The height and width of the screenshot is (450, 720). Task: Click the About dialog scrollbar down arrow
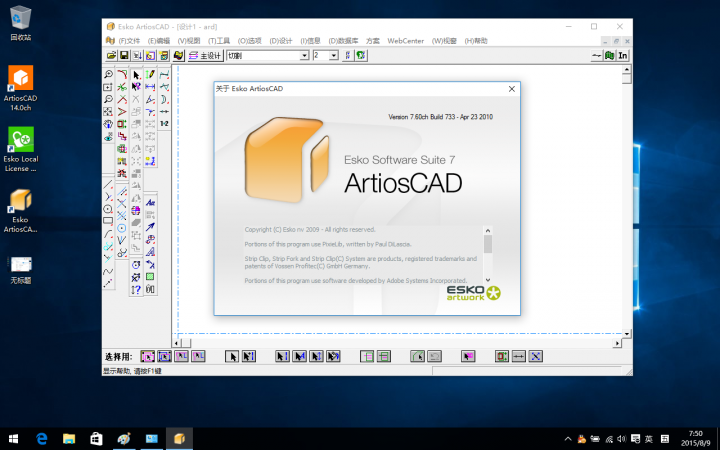(x=488, y=280)
